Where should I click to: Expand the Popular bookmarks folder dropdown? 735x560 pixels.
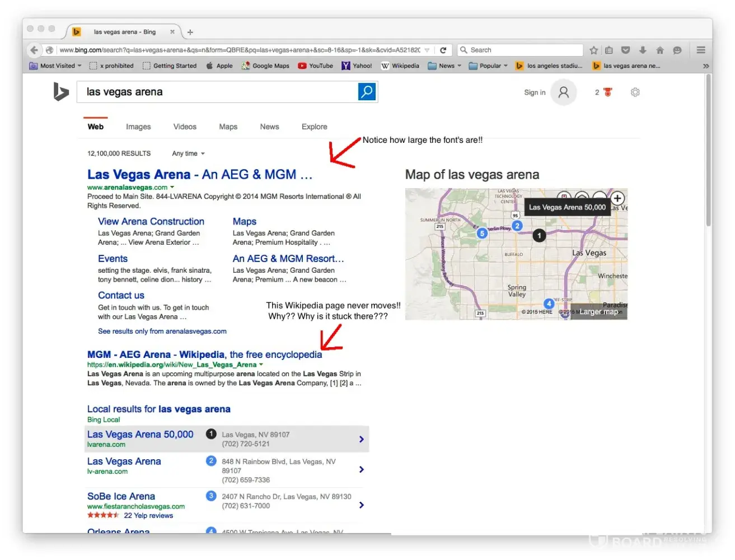[x=488, y=66]
